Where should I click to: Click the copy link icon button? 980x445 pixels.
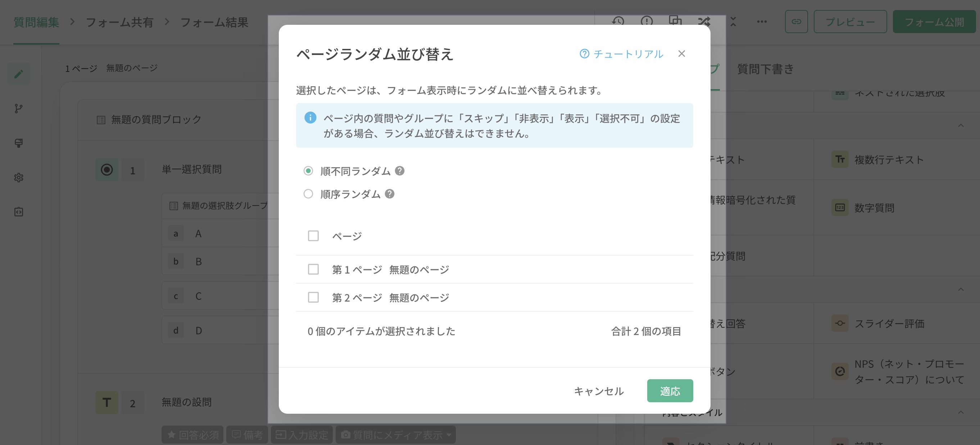pyautogui.click(x=796, y=22)
